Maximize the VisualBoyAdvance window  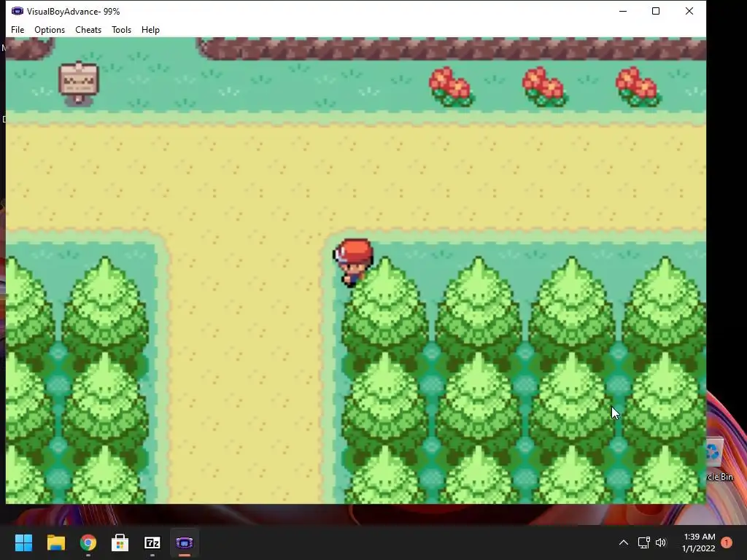point(656,11)
